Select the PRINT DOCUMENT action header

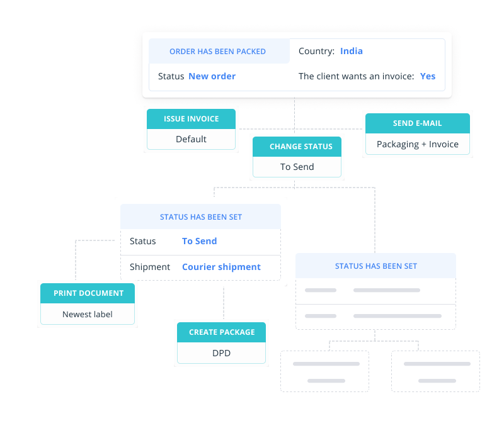coord(87,293)
